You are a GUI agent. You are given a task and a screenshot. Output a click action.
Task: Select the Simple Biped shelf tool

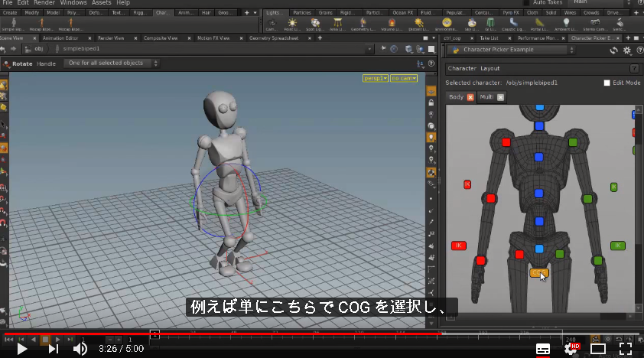click(14, 24)
